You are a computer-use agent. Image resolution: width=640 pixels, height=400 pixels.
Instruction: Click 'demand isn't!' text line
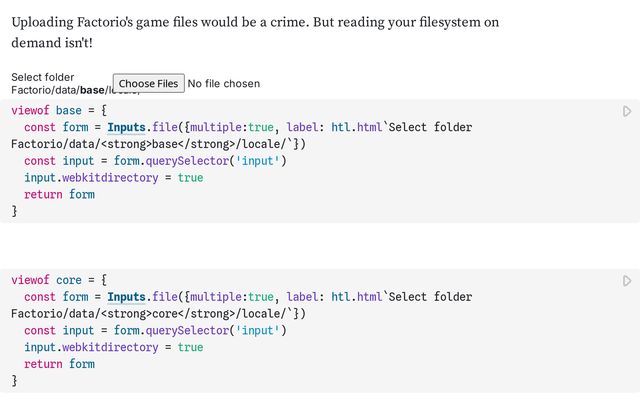coord(52,42)
